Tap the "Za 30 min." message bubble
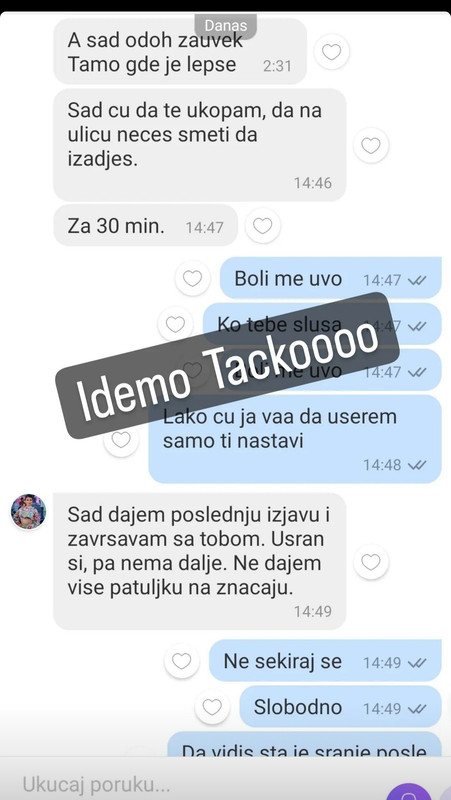Screen dimensions: 451x800 145,226
